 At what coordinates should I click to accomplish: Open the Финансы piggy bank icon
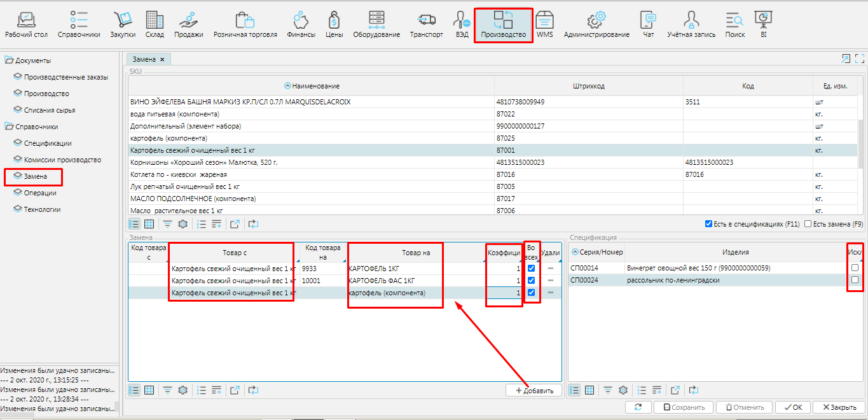301,20
